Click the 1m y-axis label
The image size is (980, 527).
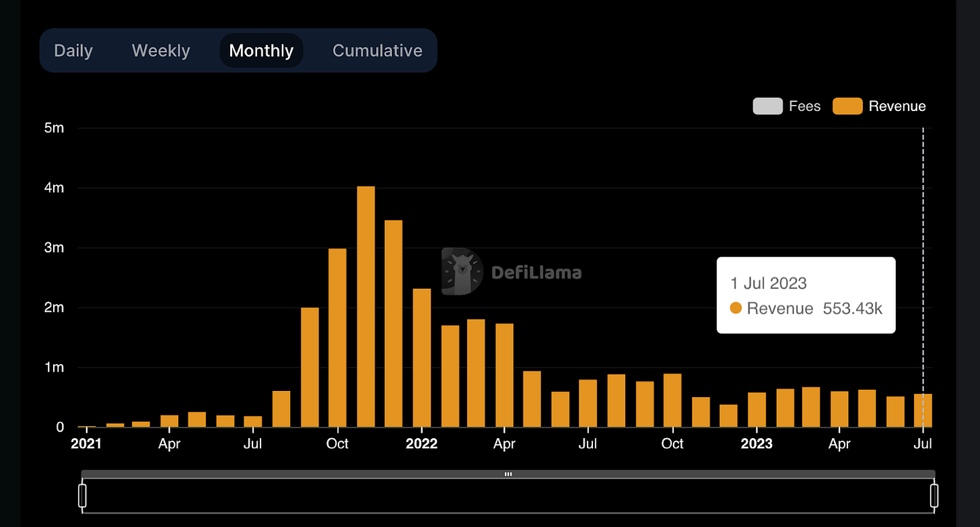53,367
